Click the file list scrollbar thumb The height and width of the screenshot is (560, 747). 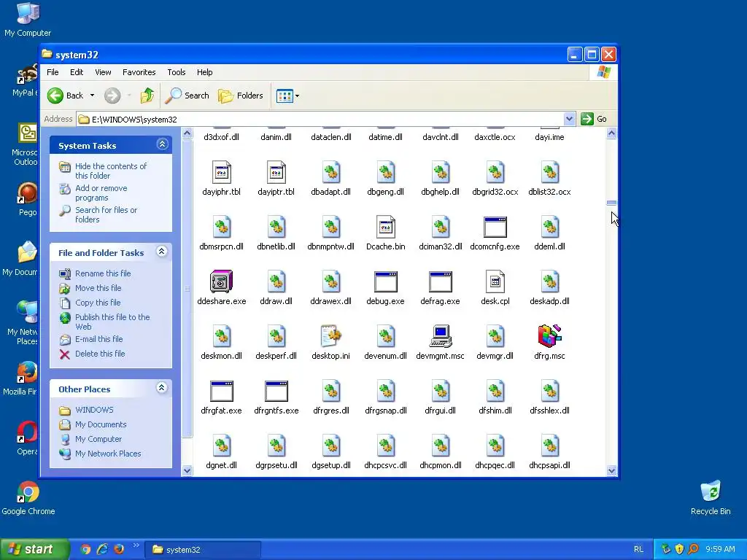[x=612, y=203]
